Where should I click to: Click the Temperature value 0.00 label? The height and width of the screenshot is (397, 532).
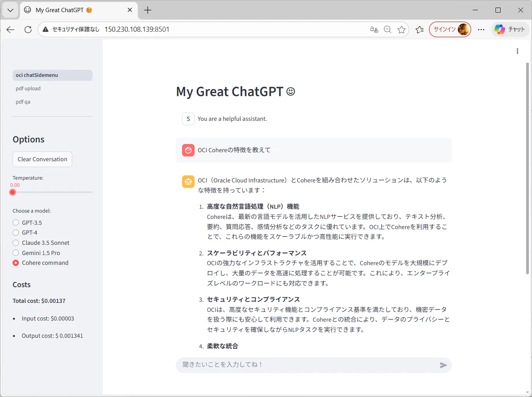(x=15, y=185)
